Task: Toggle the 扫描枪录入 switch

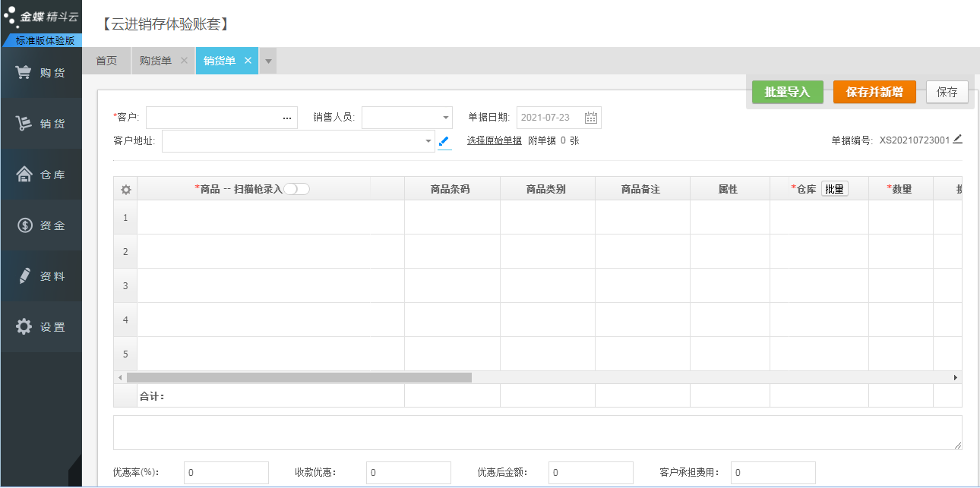Action: (x=296, y=189)
